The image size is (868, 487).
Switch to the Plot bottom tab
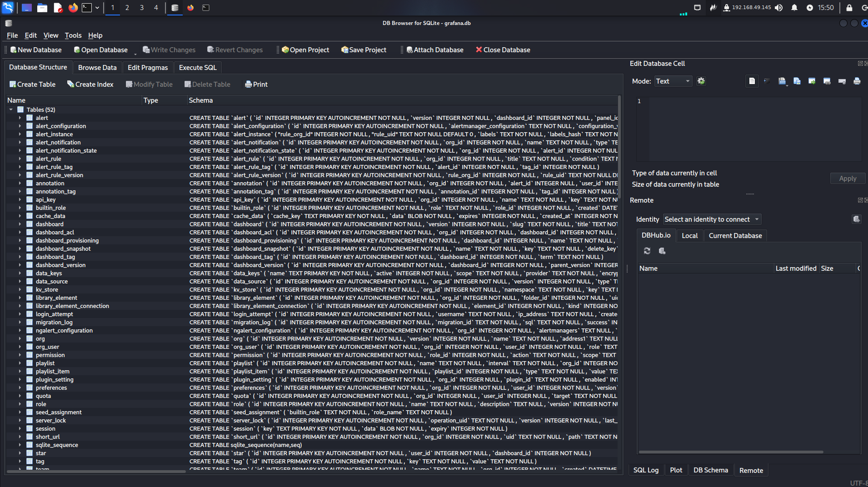[x=676, y=470]
